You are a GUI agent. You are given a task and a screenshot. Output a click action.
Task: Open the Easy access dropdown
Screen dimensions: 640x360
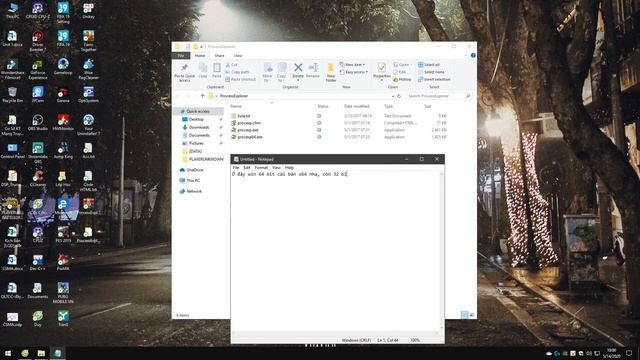[354, 72]
